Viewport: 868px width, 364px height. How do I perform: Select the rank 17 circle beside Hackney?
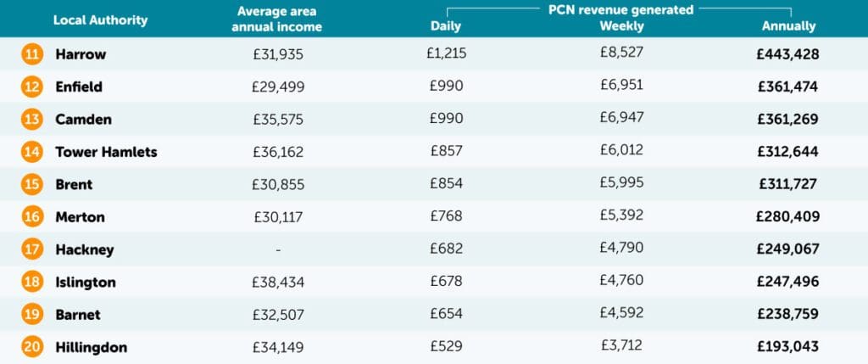32,249
